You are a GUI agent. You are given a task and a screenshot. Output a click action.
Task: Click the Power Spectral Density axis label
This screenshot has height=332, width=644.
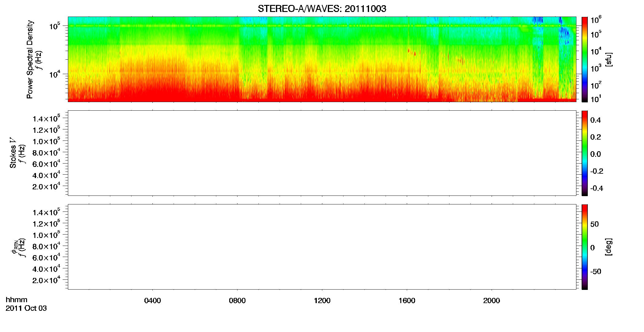30,59
